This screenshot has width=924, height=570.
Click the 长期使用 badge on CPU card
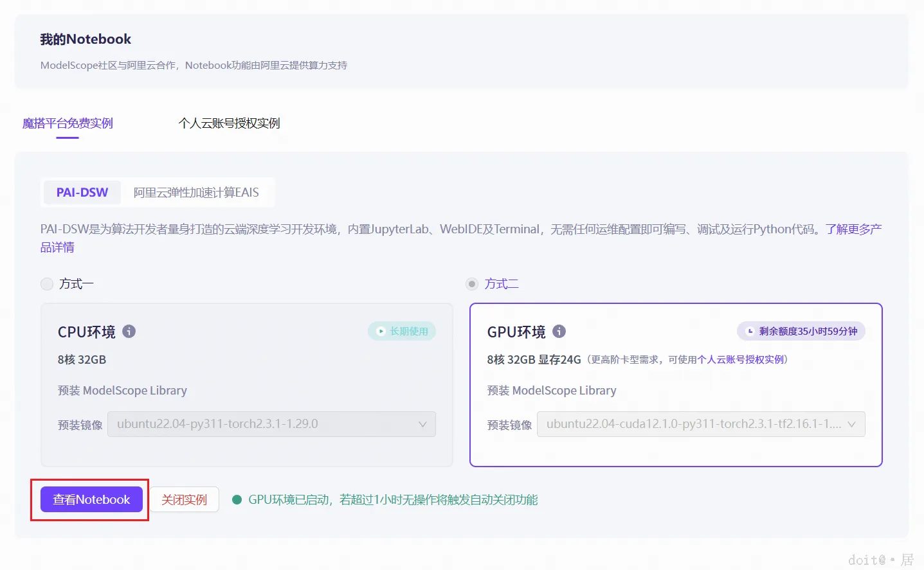[x=402, y=331]
